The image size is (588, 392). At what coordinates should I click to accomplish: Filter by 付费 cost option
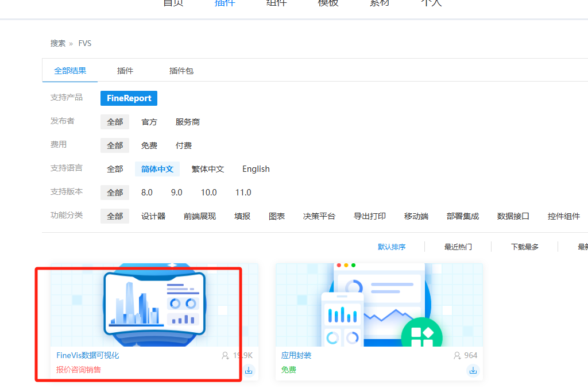184,145
